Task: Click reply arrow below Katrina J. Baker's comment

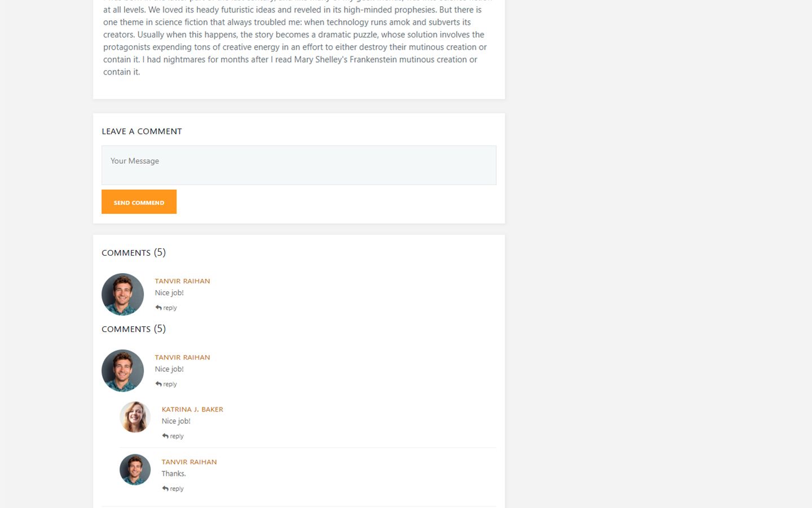Action: [173, 436]
